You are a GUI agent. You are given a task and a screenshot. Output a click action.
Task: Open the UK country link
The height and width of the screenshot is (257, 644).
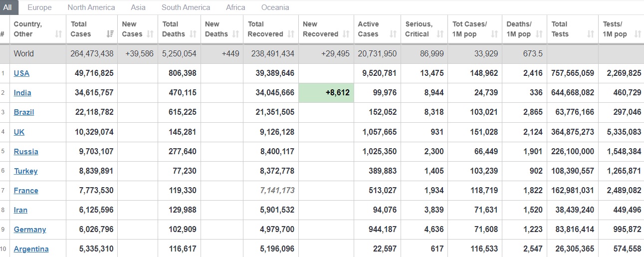[x=19, y=132]
